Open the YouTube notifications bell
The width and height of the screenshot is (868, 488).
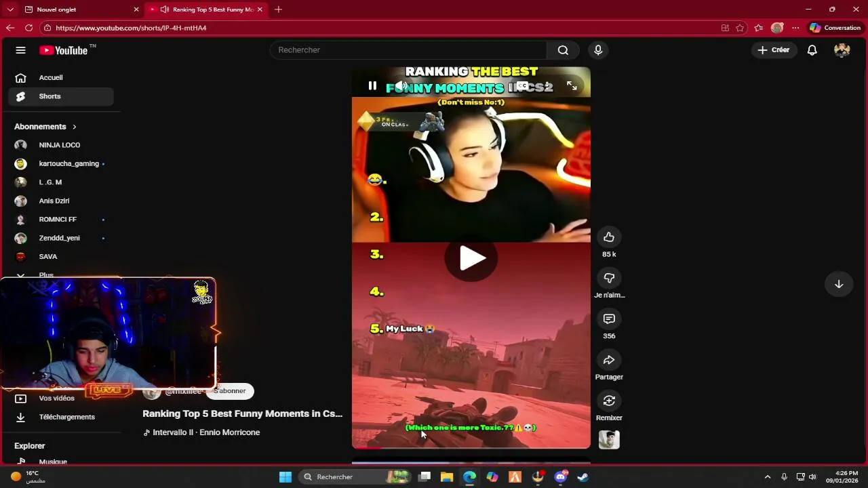click(x=812, y=50)
